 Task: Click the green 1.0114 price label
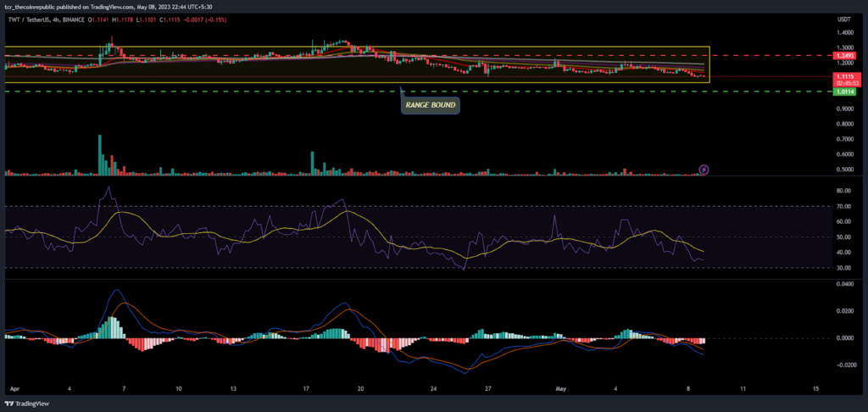(843, 92)
